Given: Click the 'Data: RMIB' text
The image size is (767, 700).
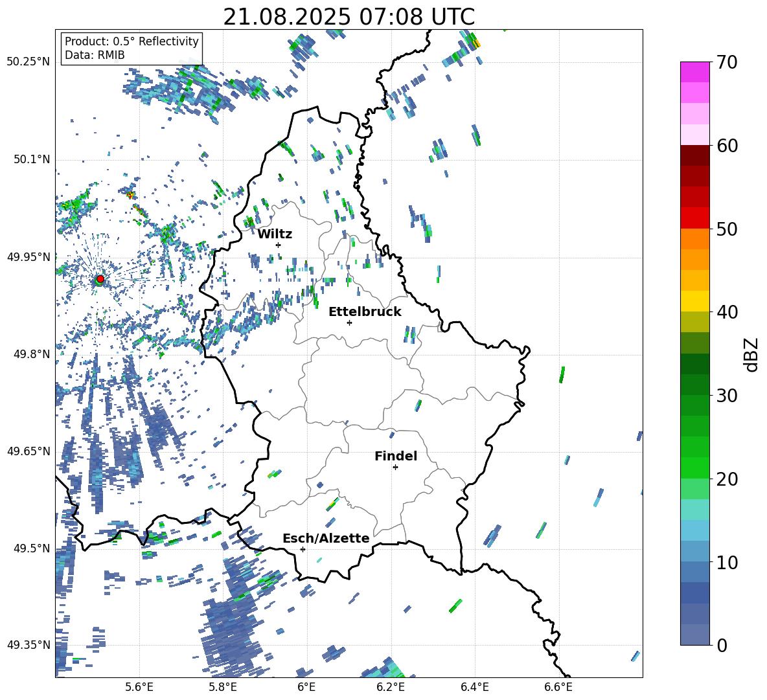Looking at the screenshot, I should (95, 55).
